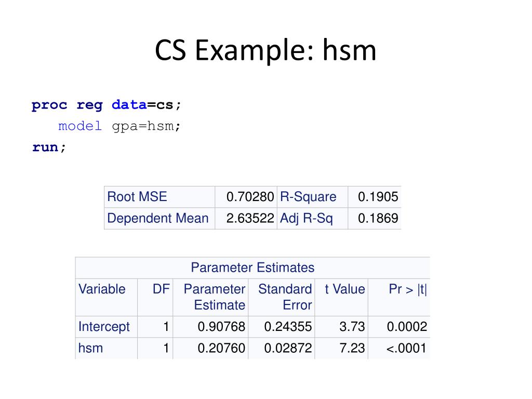This screenshot has width=532, height=399.
Task: Click the DF value in hsm row
Action: pyautogui.click(x=166, y=348)
